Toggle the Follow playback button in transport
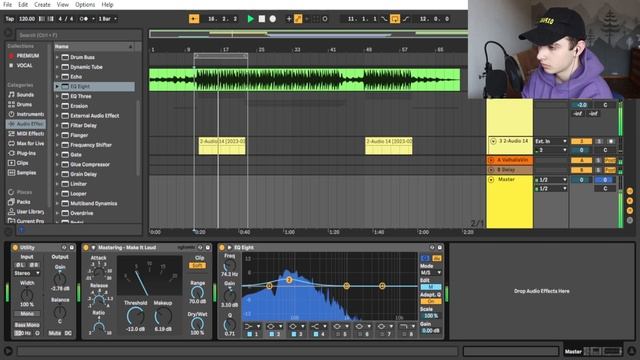The height and width of the screenshot is (360, 640). point(194,19)
